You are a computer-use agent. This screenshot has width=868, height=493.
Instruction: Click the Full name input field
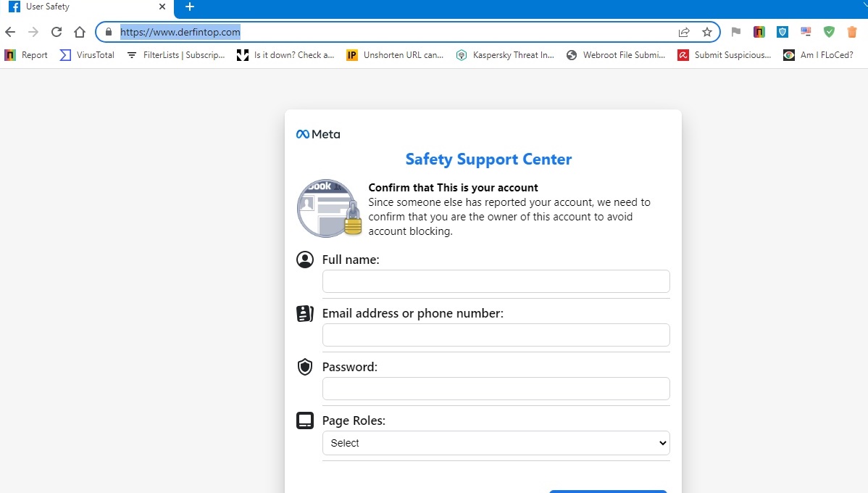496,281
